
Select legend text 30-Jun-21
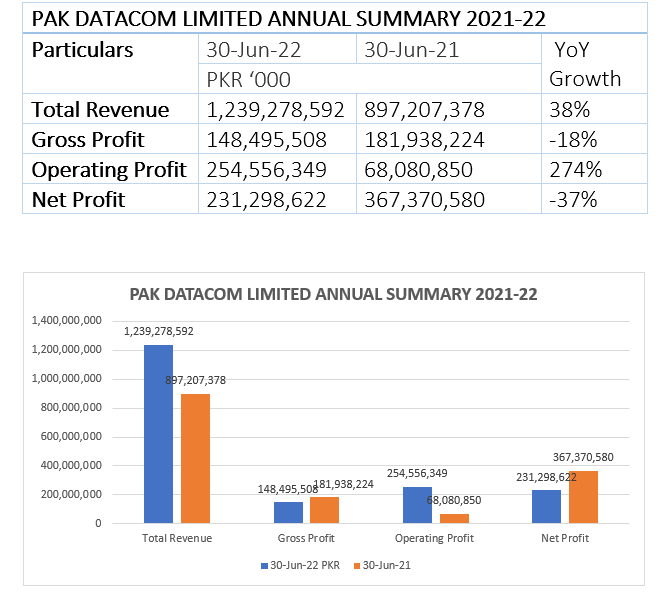387,565
